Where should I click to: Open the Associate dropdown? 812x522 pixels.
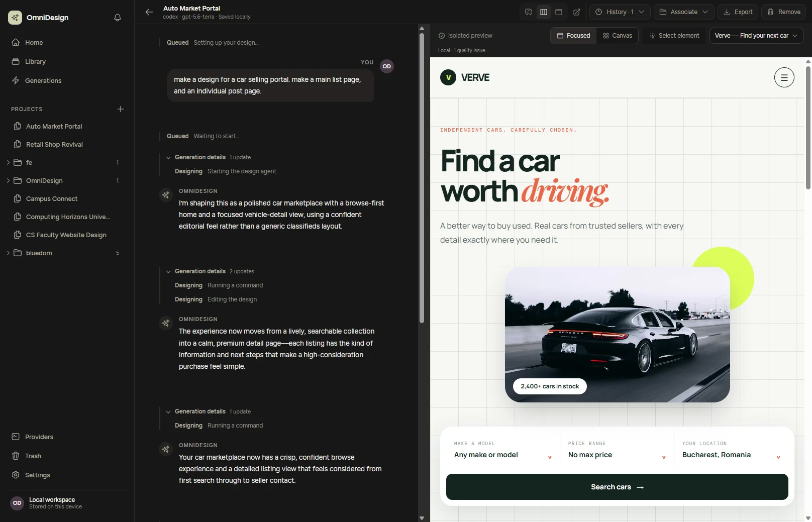(684, 12)
